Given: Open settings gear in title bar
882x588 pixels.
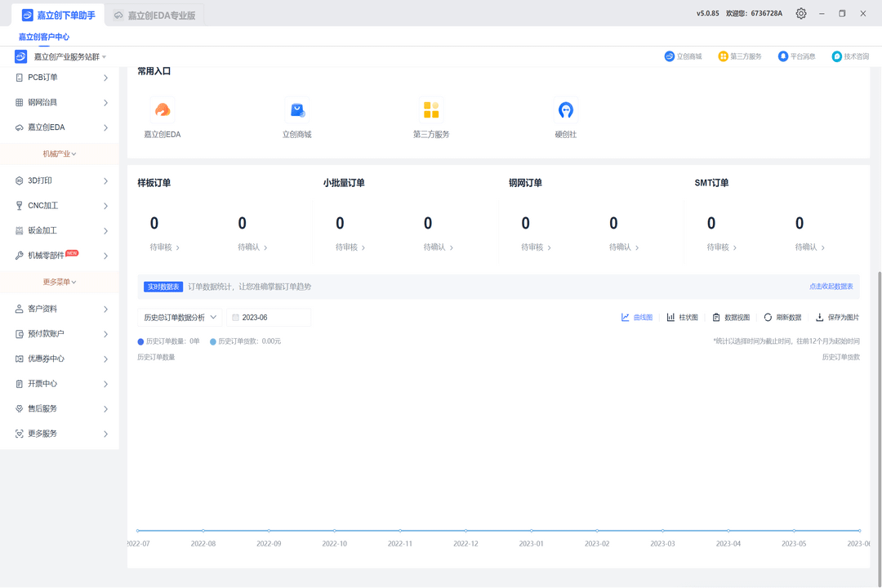Looking at the screenshot, I should [x=801, y=14].
